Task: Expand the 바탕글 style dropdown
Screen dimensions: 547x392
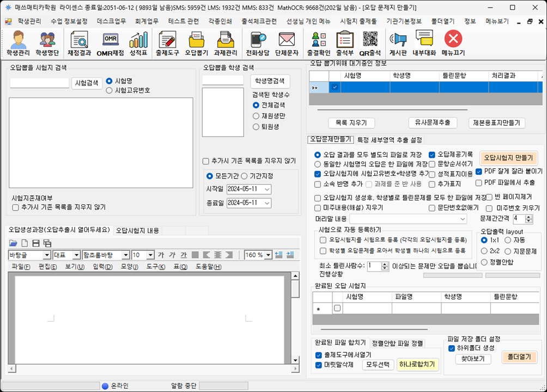Action: pos(47,255)
